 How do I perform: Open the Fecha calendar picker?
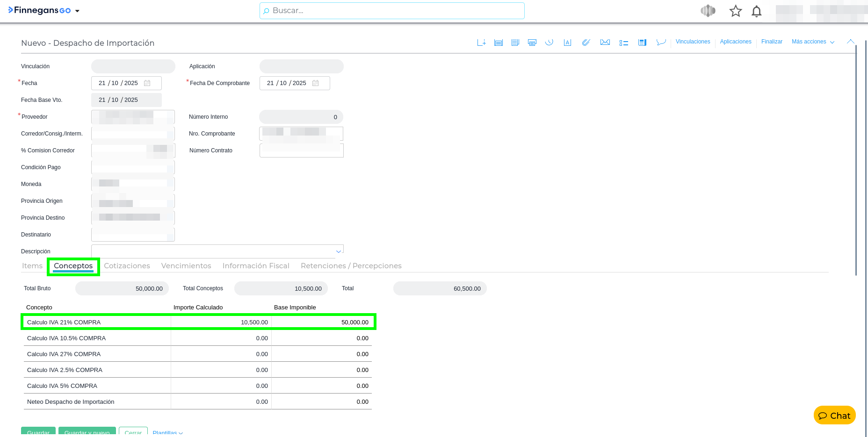tap(147, 83)
